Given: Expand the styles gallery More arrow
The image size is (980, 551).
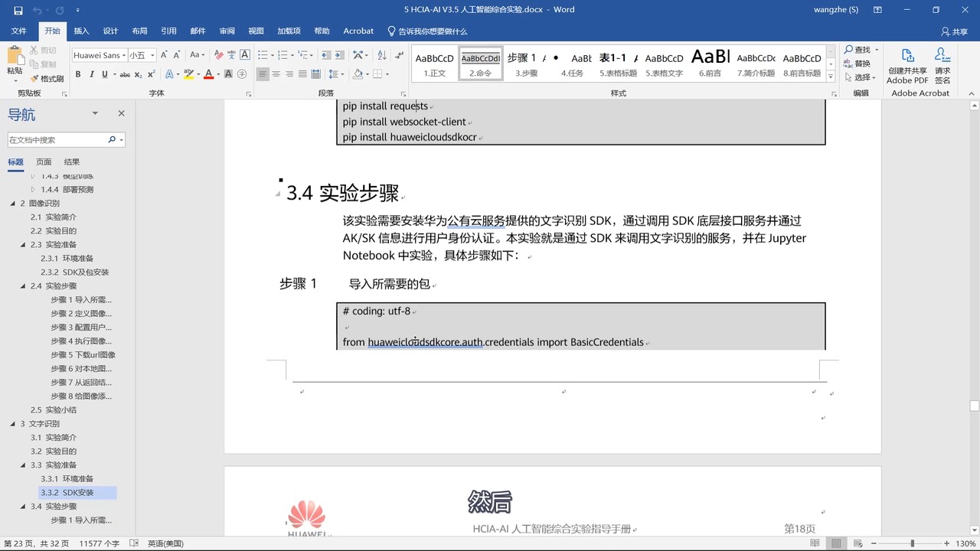Looking at the screenshot, I should 830,75.
